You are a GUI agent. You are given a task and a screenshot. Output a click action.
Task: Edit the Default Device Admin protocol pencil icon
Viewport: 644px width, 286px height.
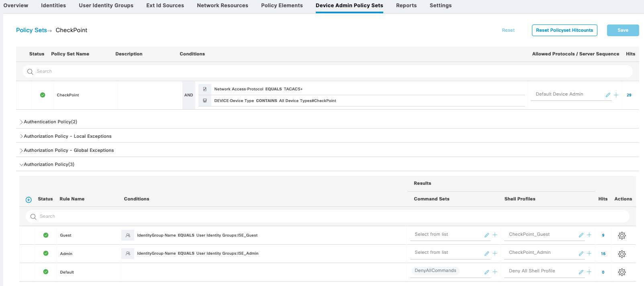tap(608, 95)
